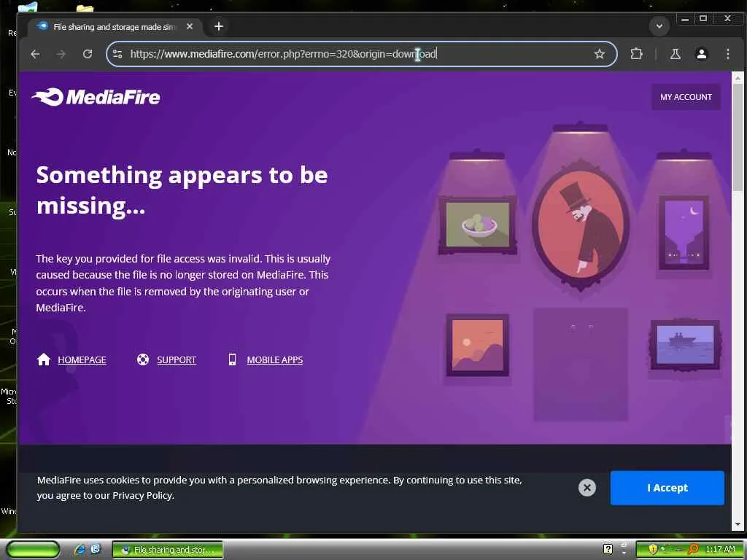Click the browser back arrow
The height and width of the screenshot is (560, 747).
tap(35, 54)
